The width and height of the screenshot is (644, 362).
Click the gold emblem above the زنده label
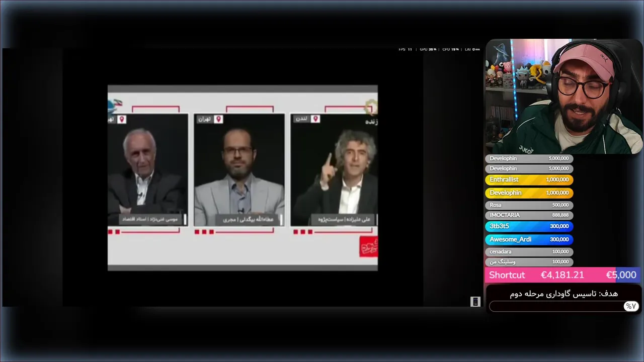(x=371, y=107)
